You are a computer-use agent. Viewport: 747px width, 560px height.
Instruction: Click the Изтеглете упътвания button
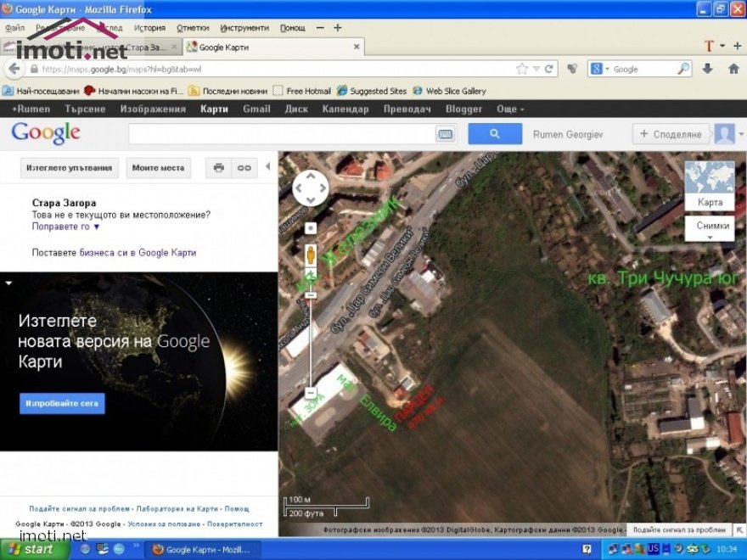coord(69,168)
